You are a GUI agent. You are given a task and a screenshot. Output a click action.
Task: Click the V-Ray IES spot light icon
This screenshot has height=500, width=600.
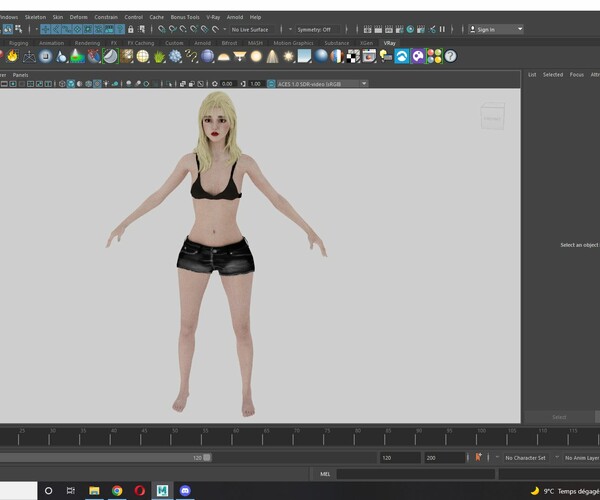(272, 57)
